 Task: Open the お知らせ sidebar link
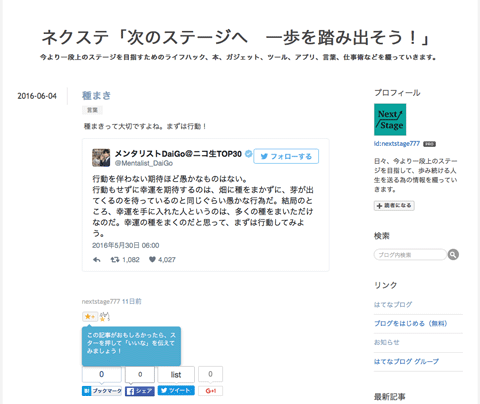tap(387, 342)
